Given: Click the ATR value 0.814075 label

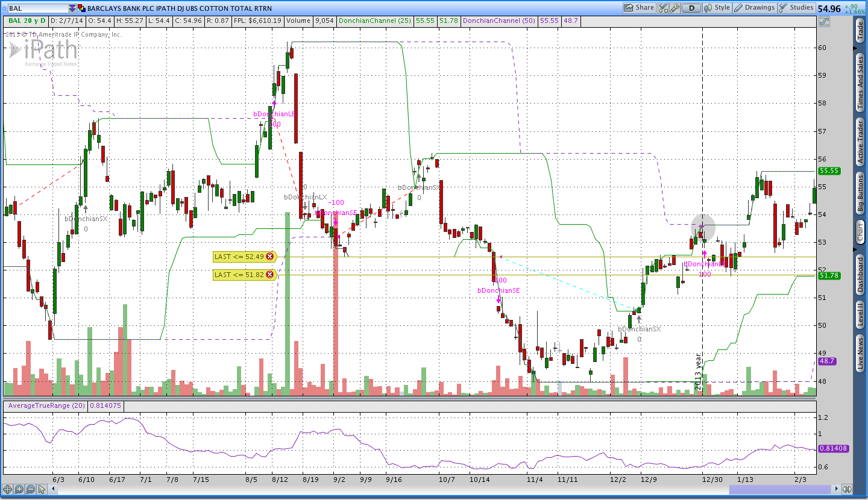Looking at the screenshot, I should point(105,406).
